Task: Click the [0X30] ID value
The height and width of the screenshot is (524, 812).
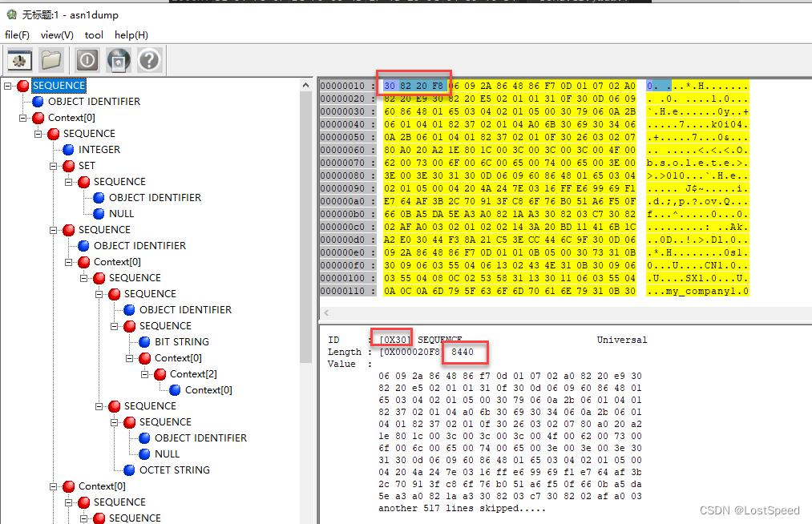Action: tap(394, 340)
